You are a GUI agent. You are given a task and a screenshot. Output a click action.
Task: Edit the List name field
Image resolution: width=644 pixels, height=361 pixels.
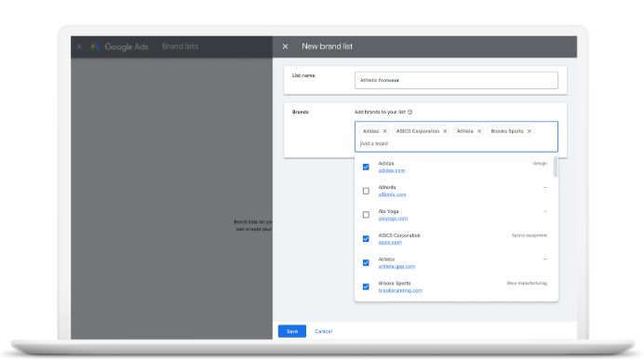[x=456, y=81]
